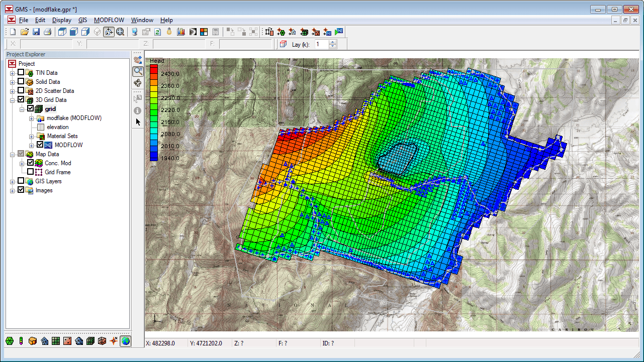644x362 pixels.
Task: Select the Rotate view tool
Action: coord(138,83)
